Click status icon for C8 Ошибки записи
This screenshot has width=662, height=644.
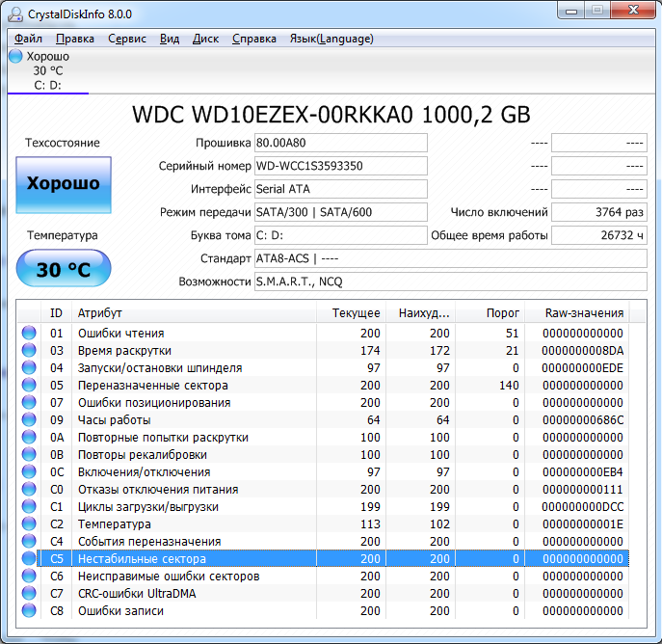pyautogui.click(x=29, y=610)
